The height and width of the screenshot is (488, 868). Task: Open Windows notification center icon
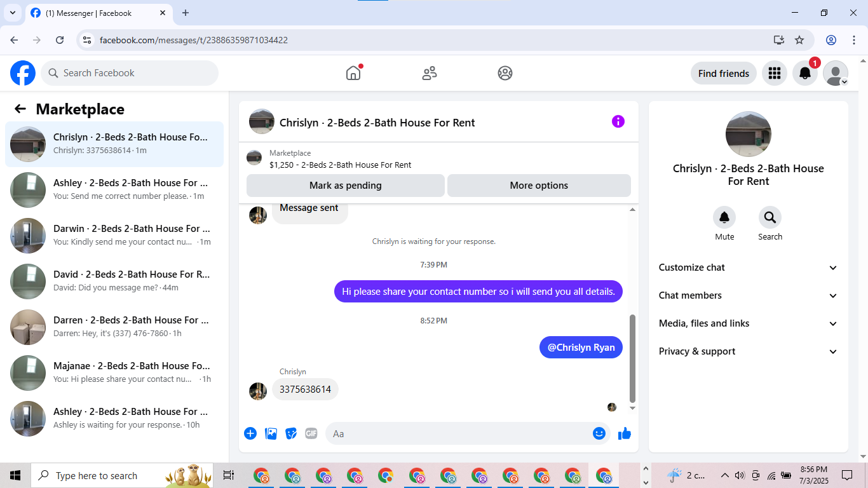click(x=847, y=475)
